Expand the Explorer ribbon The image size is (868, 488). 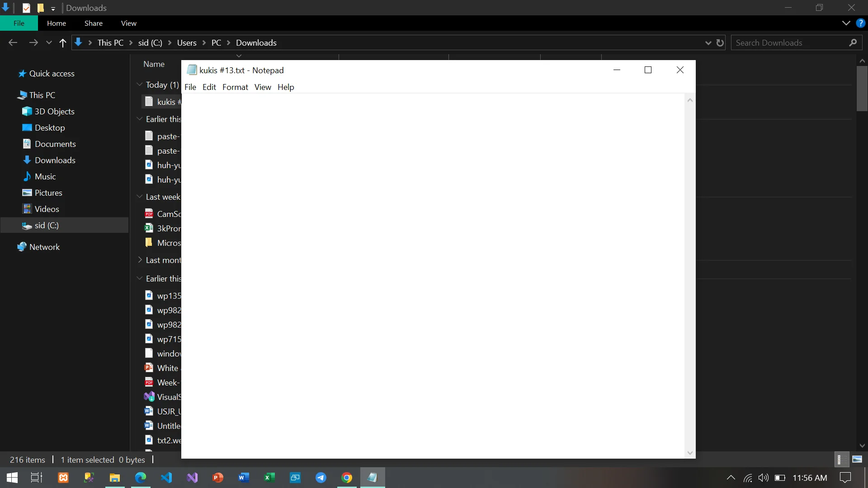846,23
